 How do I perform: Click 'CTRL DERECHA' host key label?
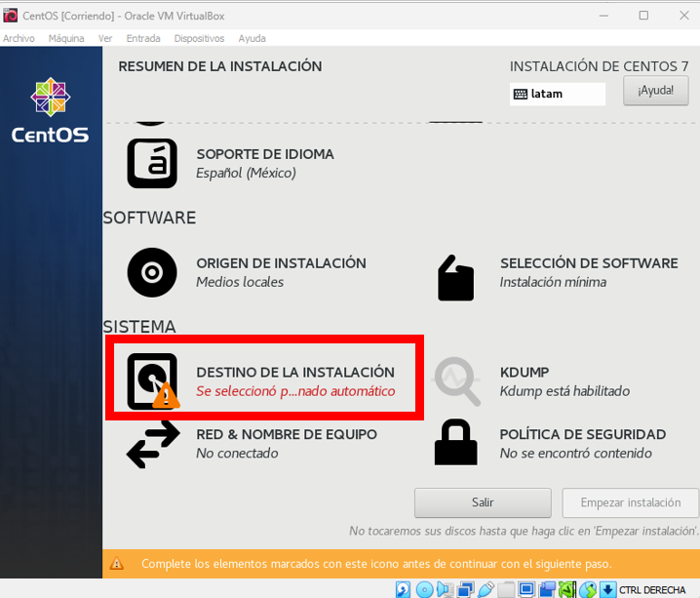click(652, 590)
